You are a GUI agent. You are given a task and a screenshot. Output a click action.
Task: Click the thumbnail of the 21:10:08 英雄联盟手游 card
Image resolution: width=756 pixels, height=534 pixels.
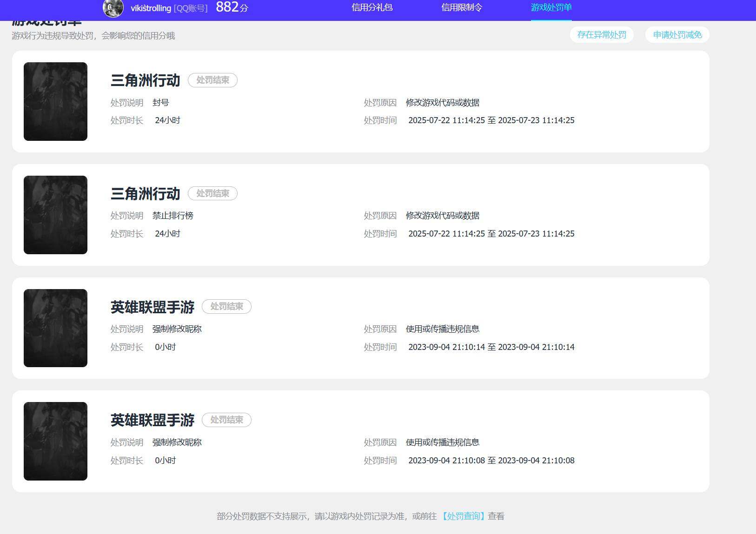tap(55, 441)
